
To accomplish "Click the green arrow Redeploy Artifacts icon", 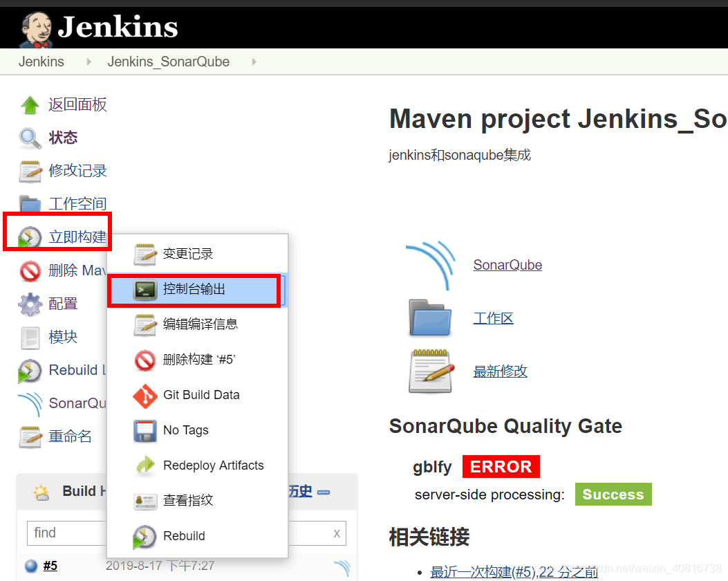I will (x=145, y=465).
